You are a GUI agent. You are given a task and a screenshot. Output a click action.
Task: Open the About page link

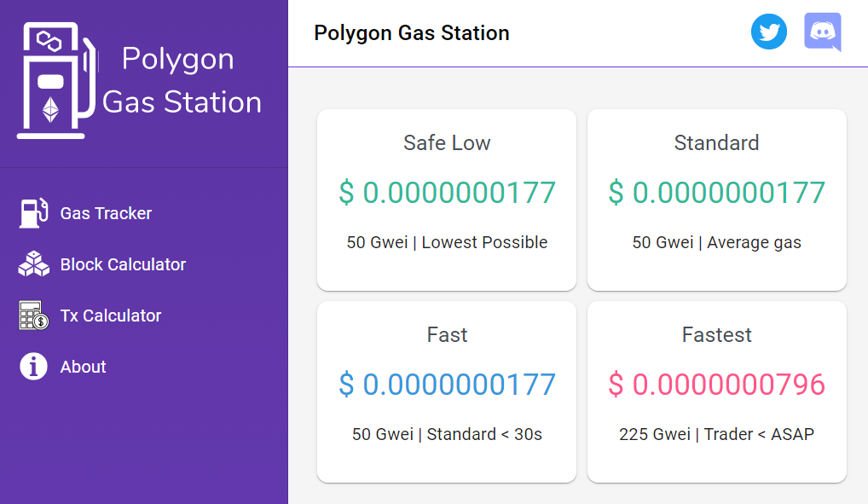point(62,366)
